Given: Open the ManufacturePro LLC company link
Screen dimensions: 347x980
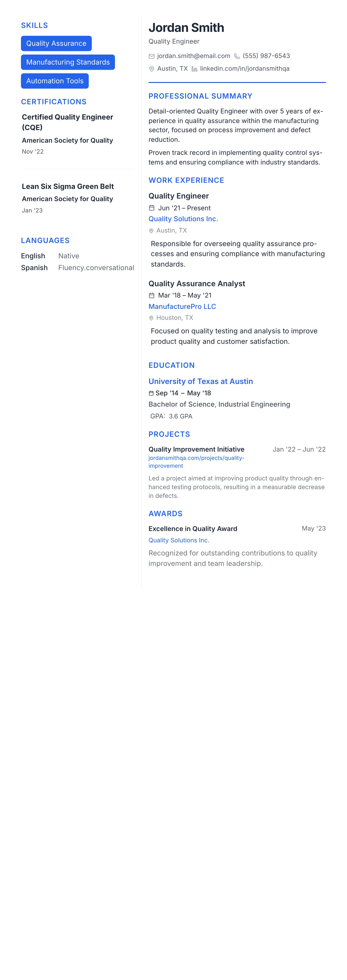Looking at the screenshot, I should pyautogui.click(x=182, y=307).
